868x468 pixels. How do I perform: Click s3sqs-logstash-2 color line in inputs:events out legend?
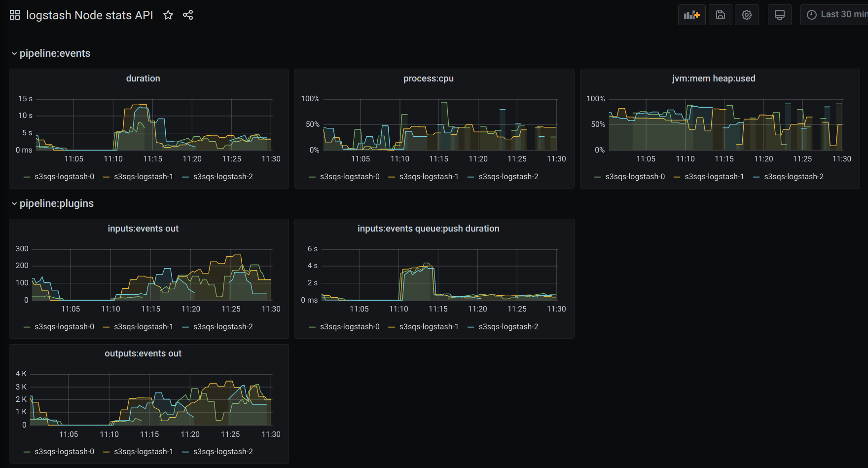(x=186, y=327)
